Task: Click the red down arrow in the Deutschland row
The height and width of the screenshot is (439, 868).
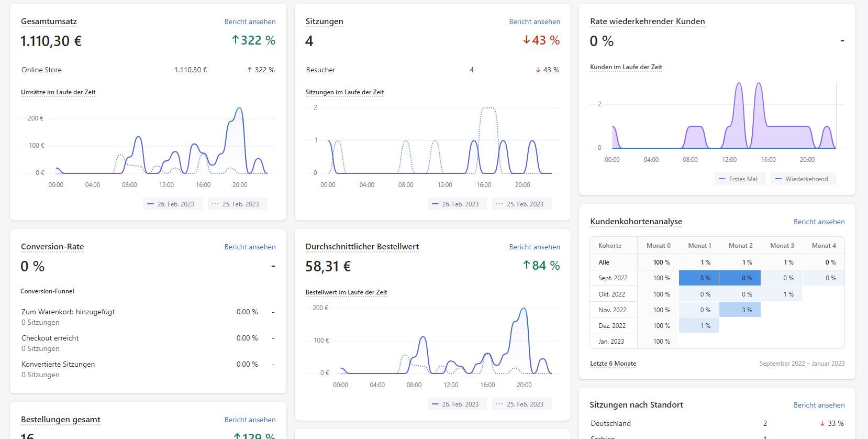Action: click(x=822, y=423)
